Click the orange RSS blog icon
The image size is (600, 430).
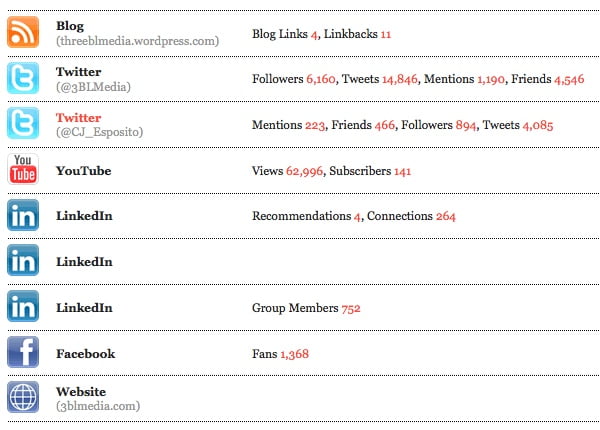pos(23,32)
